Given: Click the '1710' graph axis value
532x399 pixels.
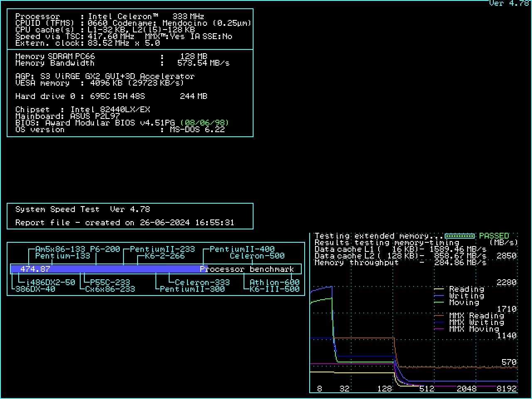Looking at the screenshot, I should [x=507, y=309].
